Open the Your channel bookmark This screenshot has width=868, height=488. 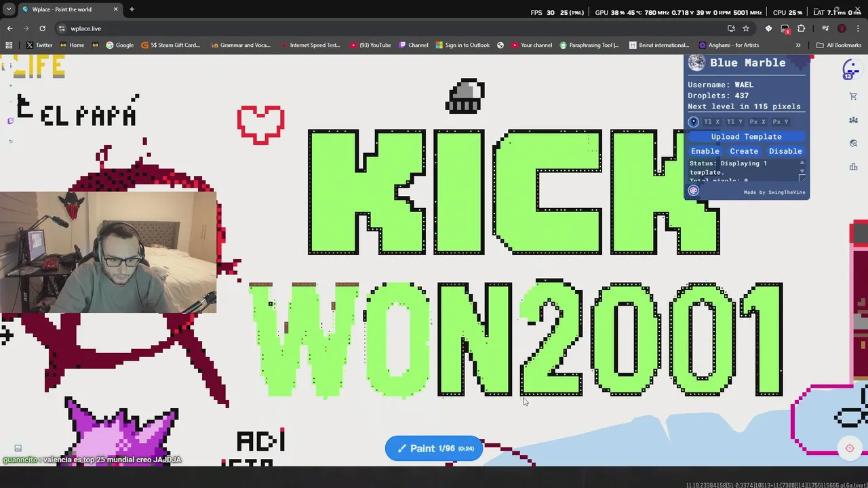pyautogui.click(x=532, y=45)
